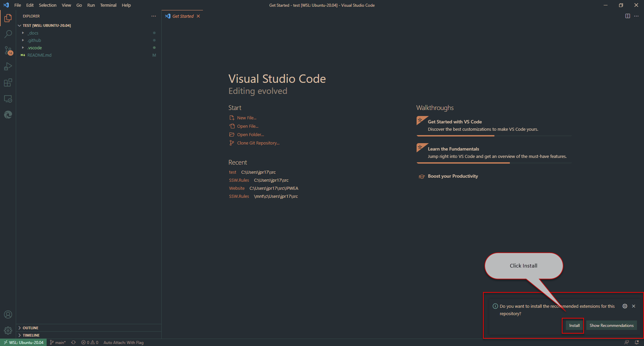Image resolution: width=644 pixels, height=346 pixels.
Task: Open Explorer views and more actions ellipsis
Action: point(154,16)
